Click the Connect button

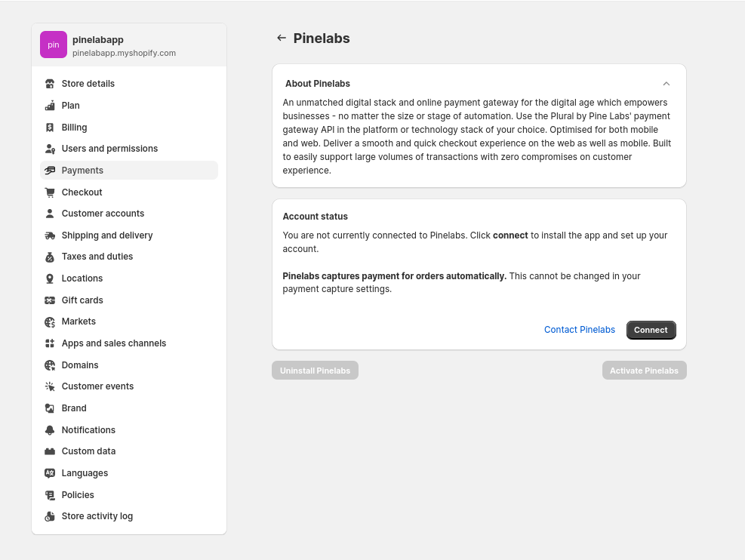(651, 330)
